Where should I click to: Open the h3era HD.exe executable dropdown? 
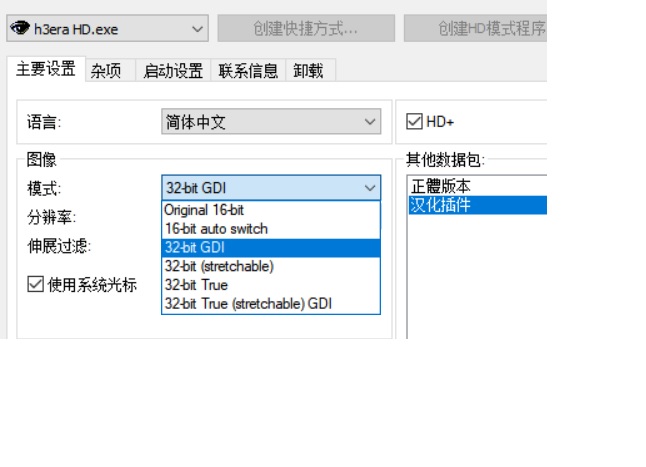(x=197, y=28)
